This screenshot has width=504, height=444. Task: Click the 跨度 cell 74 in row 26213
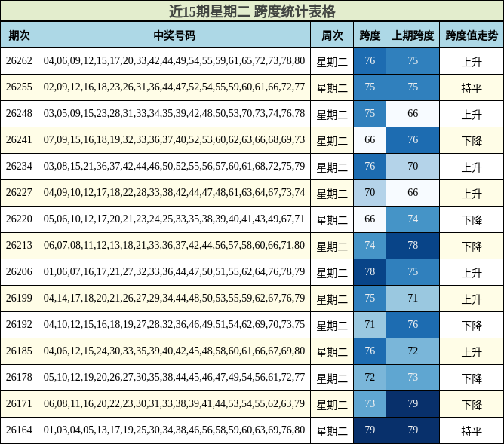click(x=370, y=246)
